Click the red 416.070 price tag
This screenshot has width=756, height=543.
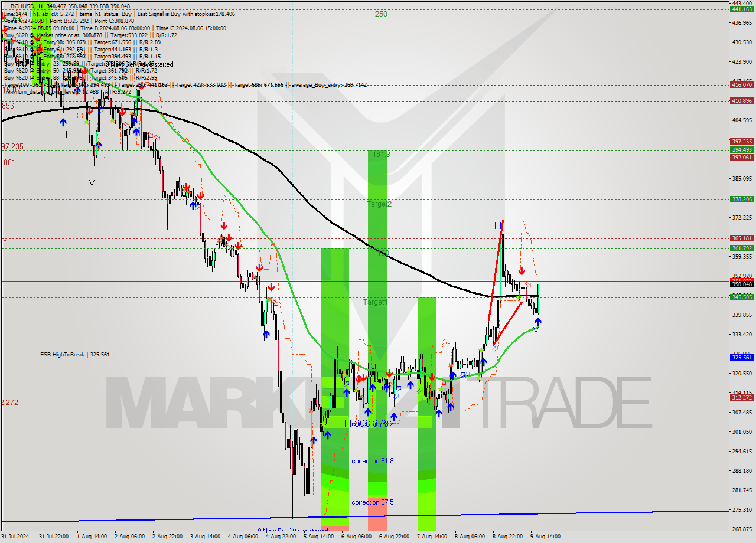[742, 85]
